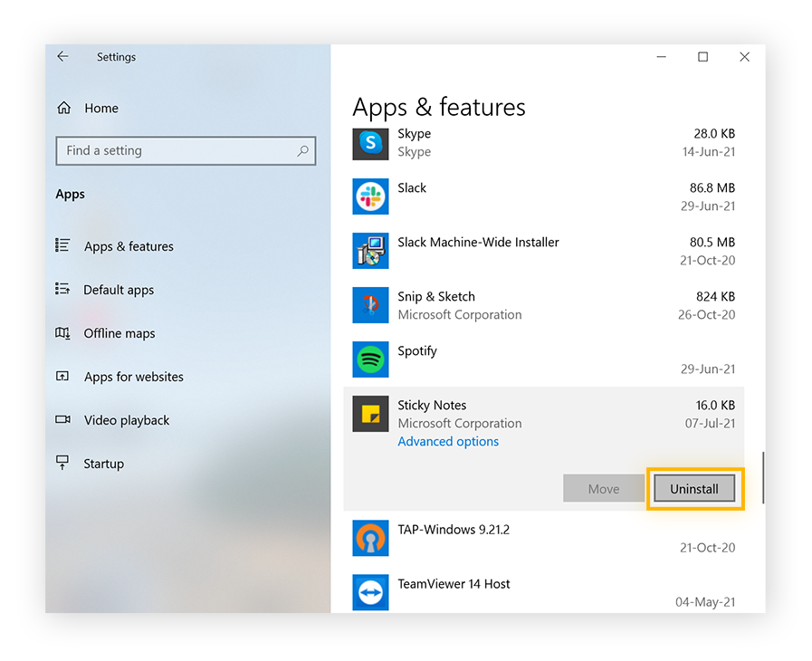
Task: Click the Spotify app icon
Action: (370, 359)
